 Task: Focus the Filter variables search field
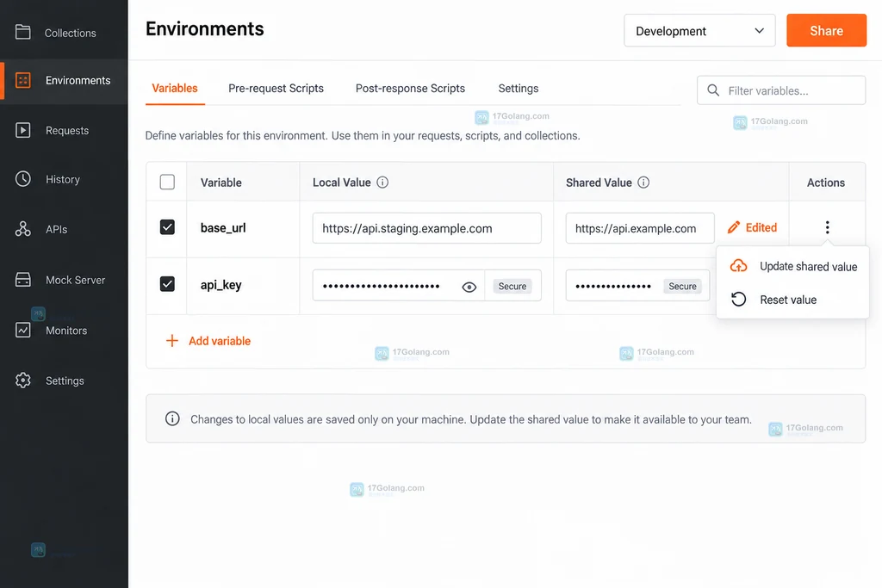pyautogui.click(x=780, y=90)
